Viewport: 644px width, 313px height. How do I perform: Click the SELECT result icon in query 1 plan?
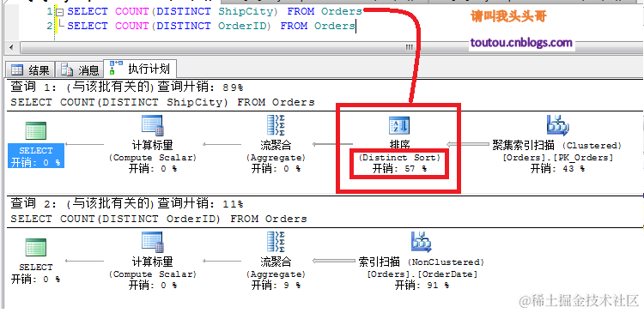click(x=36, y=130)
